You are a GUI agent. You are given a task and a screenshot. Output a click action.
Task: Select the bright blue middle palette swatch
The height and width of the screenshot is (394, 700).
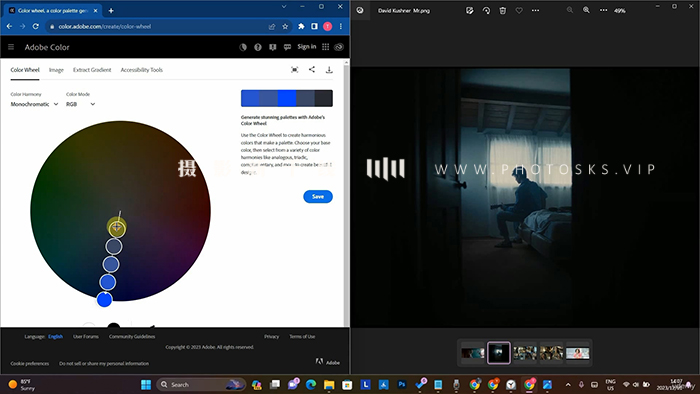[287, 98]
